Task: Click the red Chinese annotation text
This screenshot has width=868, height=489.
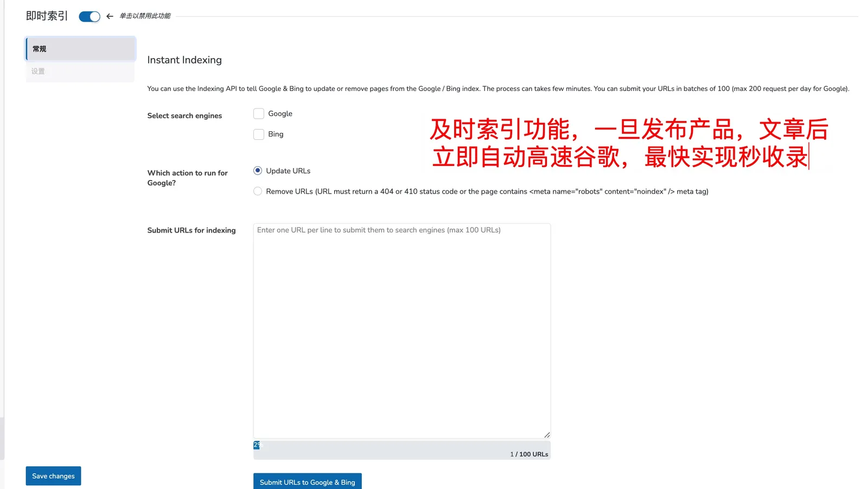Action: pyautogui.click(x=628, y=144)
